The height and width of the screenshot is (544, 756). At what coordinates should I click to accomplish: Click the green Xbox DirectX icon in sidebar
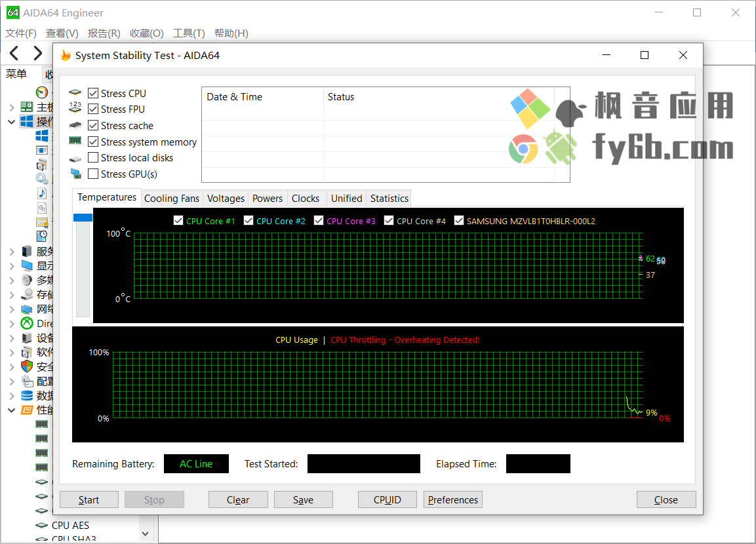pyautogui.click(x=26, y=323)
